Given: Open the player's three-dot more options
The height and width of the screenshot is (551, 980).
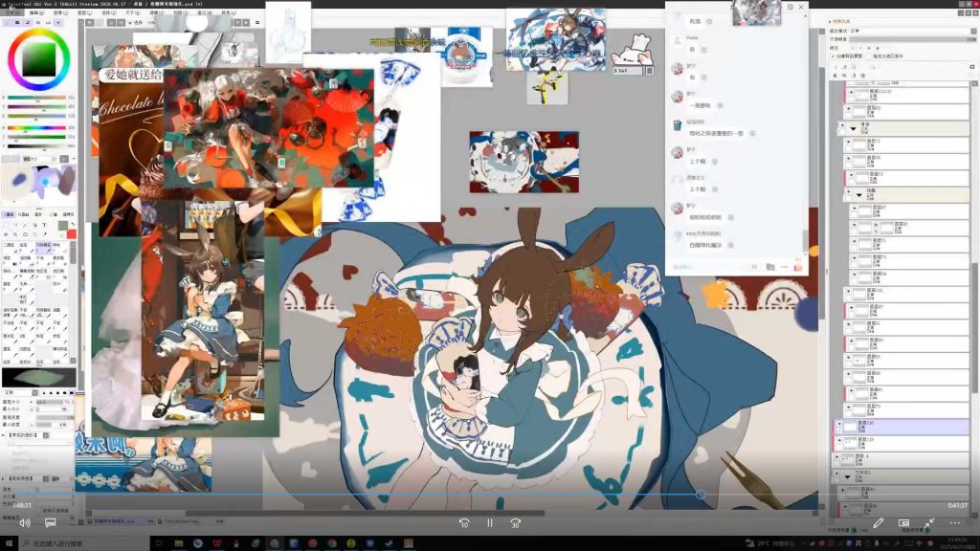Looking at the screenshot, I should [954, 523].
